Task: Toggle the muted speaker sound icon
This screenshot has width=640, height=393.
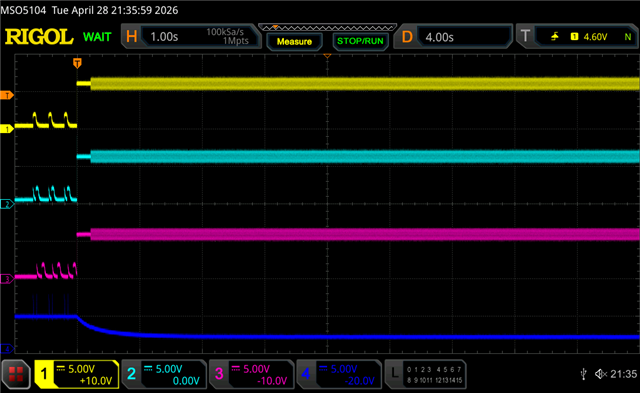Action: tap(601, 374)
